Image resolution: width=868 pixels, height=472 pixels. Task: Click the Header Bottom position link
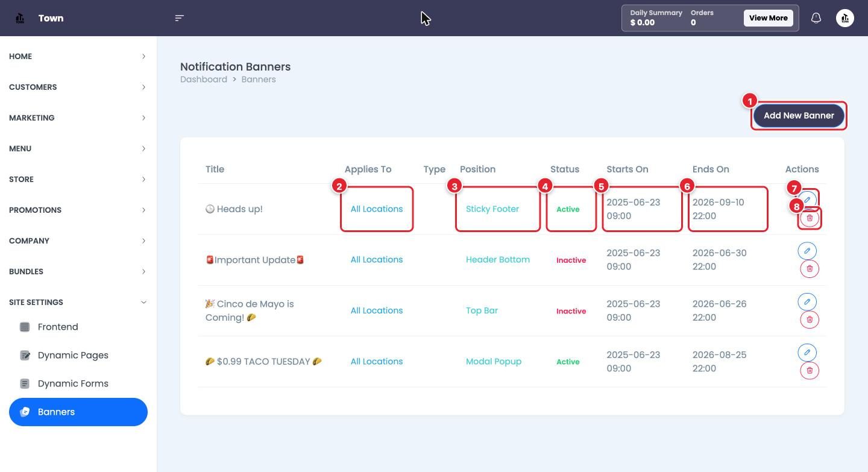(x=498, y=259)
